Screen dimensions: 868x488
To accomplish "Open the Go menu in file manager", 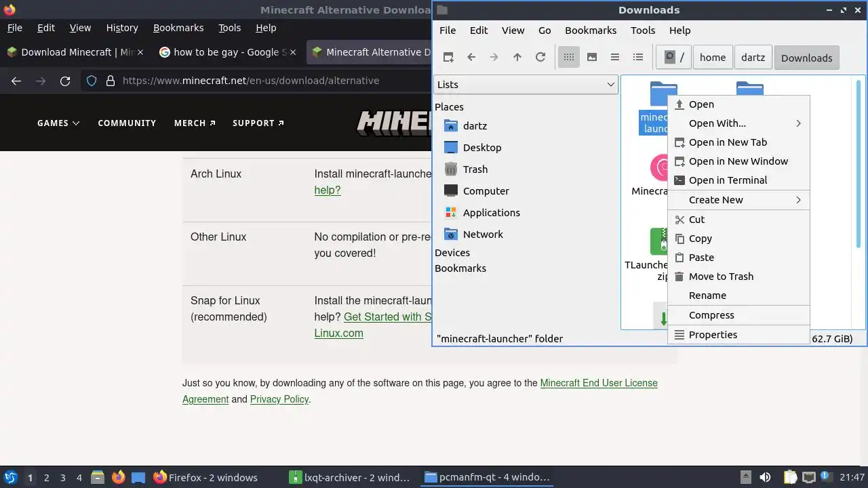I will [545, 30].
